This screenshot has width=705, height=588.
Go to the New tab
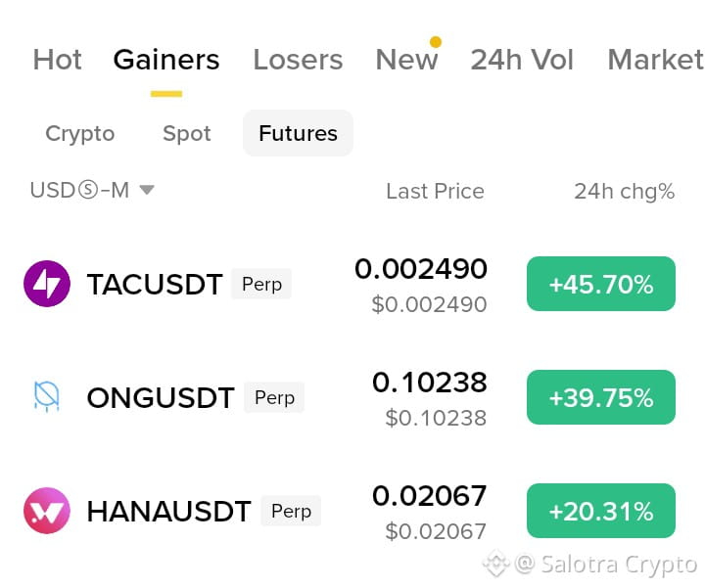click(406, 60)
